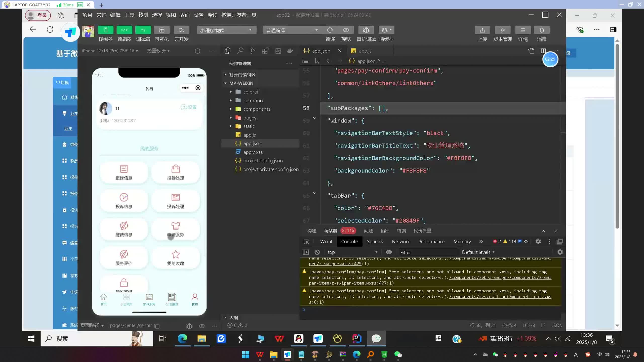Toggle the 调试器 debugger panel
This screenshot has width=644, height=362.
(x=143, y=30)
